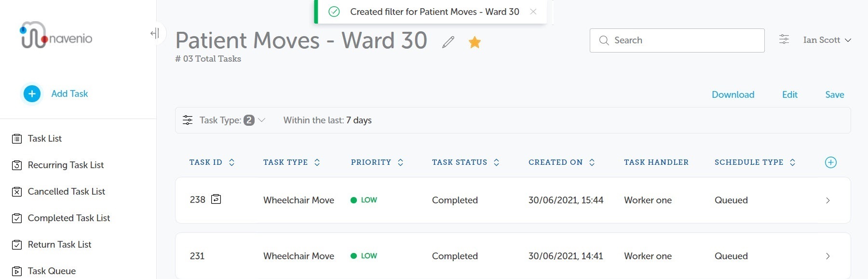Add a column with the circled plus icon
The width and height of the screenshot is (868, 279).
(830, 162)
